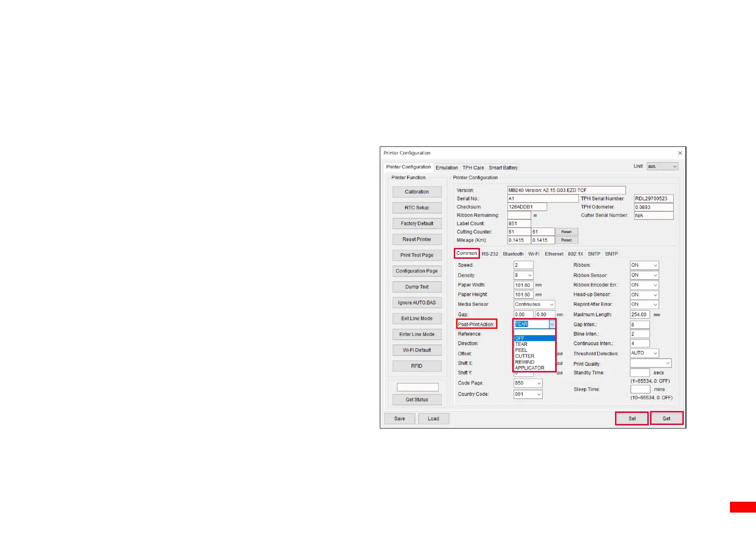Choose PEEL from the Post-Print Action list

(534, 350)
